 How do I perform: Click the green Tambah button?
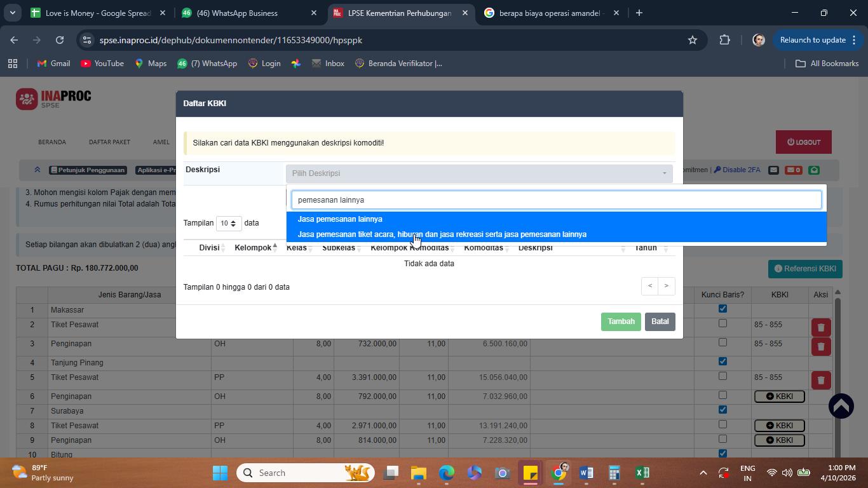coord(621,322)
